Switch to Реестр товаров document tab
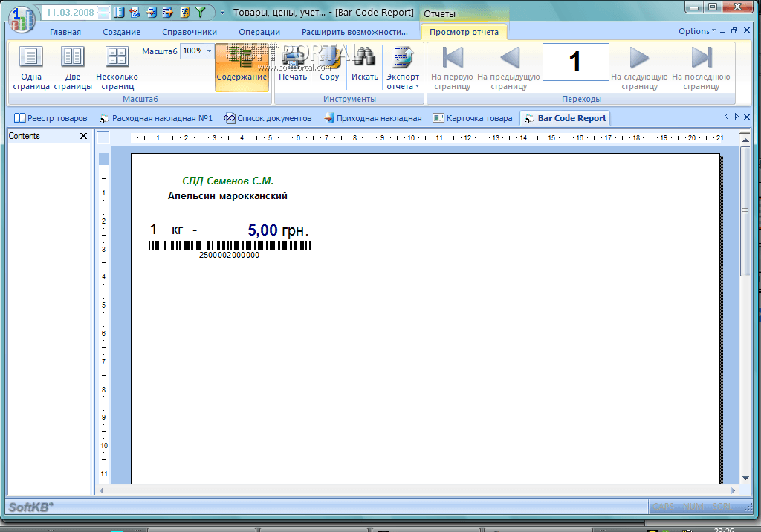 click(x=51, y=118)
